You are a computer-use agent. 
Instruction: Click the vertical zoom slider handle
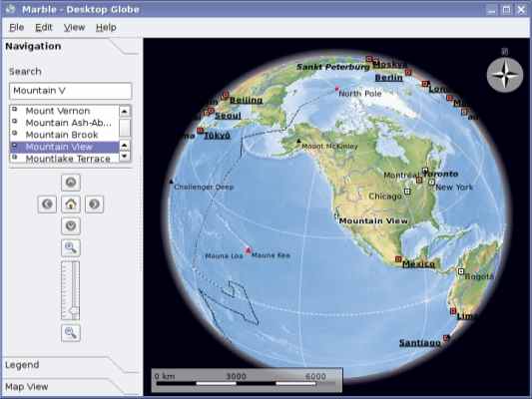(73, 310)
